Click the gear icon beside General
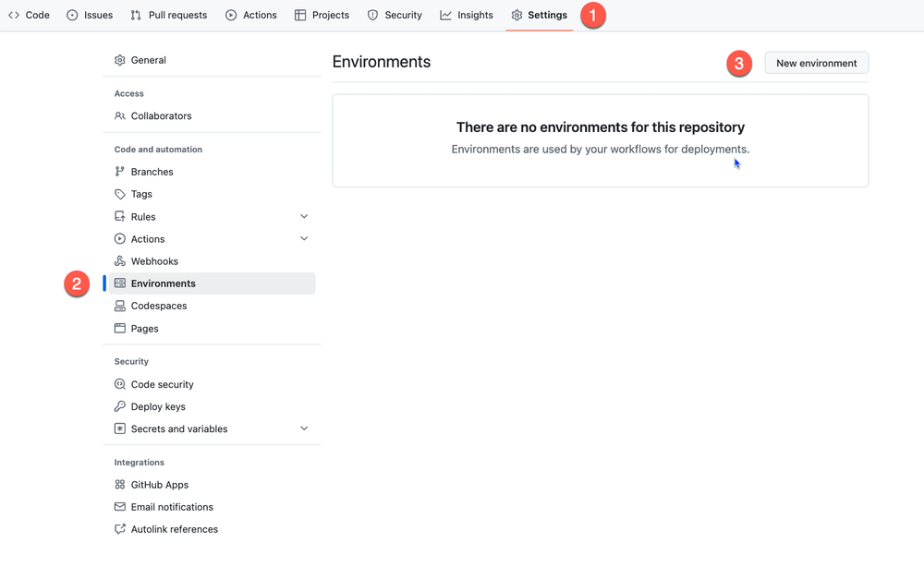This screenshot has width=924, height=579. click(119, 60)
